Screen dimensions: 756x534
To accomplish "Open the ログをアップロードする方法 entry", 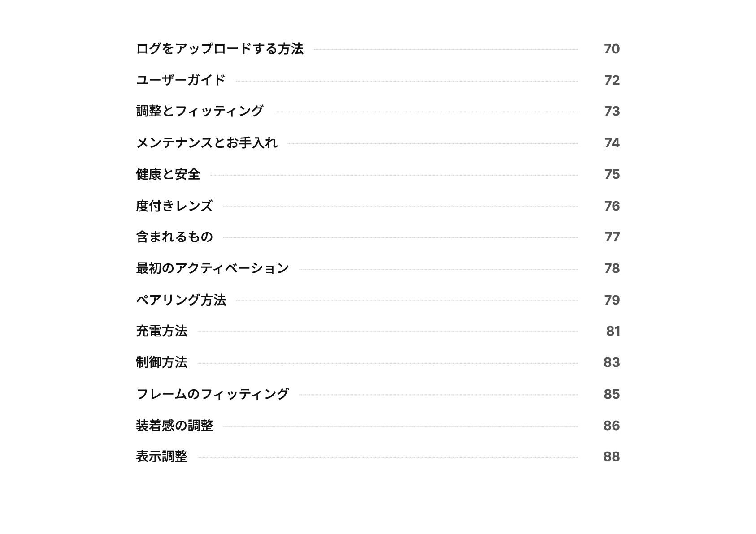I will pos(220,49).
